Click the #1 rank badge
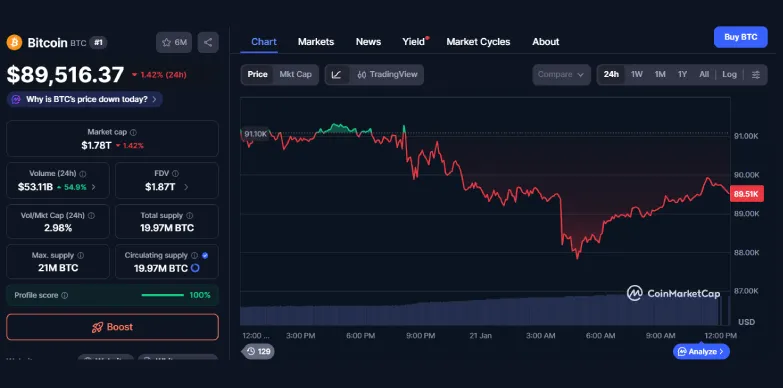 [98, 42]
